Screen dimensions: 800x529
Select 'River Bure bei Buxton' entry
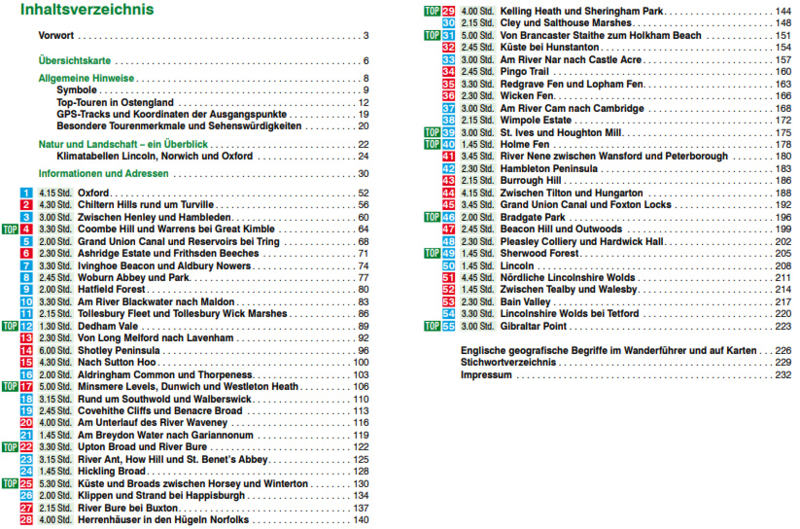(128, 508)
